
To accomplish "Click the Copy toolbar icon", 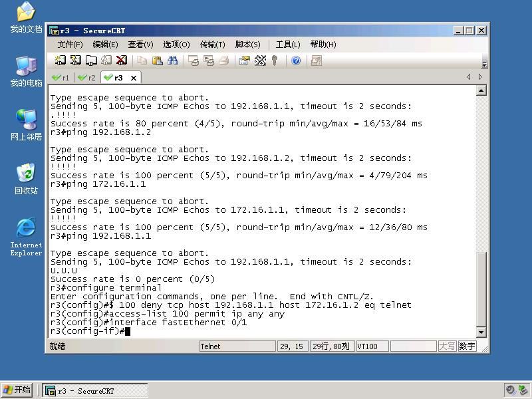I will 142,61.
